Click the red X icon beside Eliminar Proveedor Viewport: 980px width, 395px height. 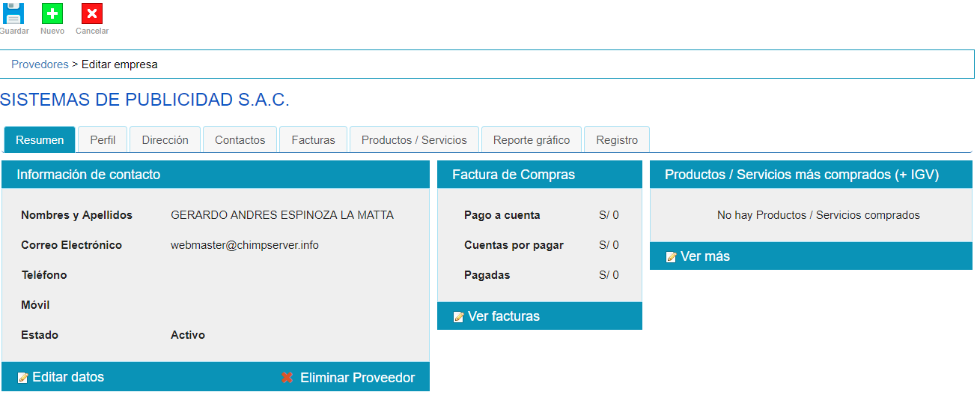pyautogui.click(x=287, y=378)
